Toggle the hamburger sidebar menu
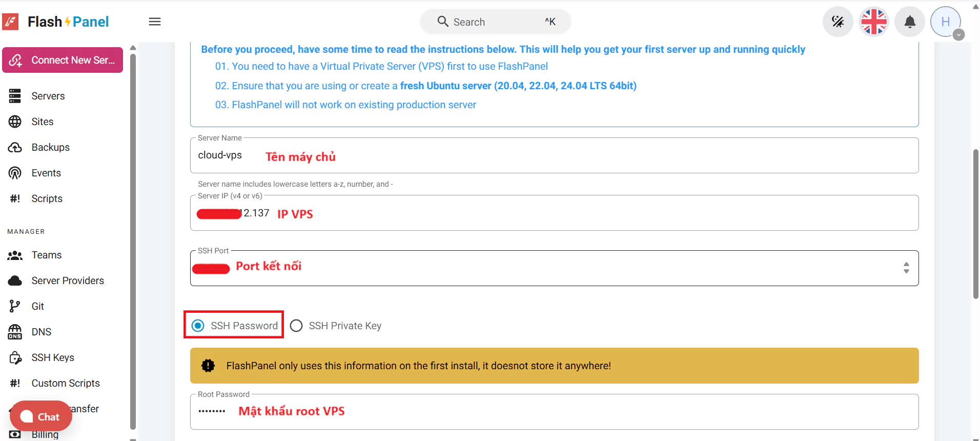Screen dimensions: 980x441 [155, 22]
